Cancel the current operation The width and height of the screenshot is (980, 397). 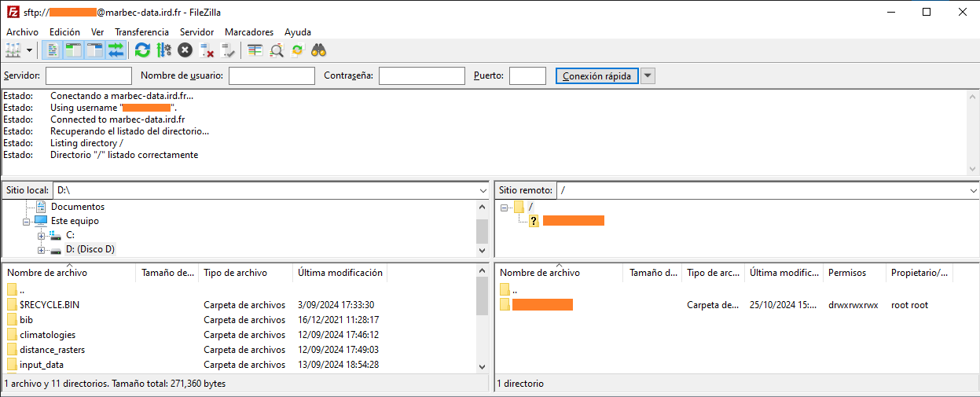pyautogui.click(x=185, y=50)
